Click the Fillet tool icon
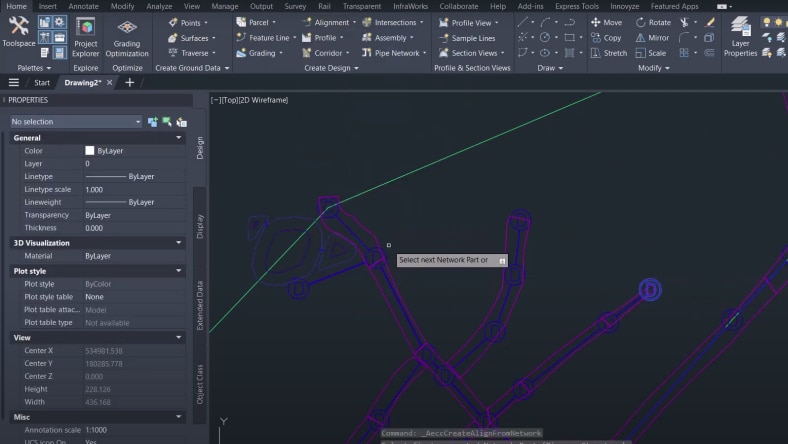The image size is (788, 444). coord(684,37)
